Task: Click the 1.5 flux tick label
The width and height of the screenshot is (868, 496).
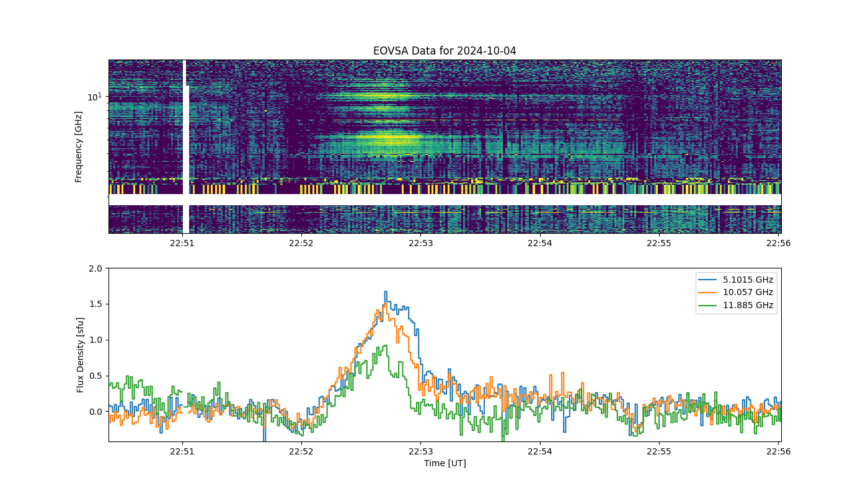Action: point(95,304)
